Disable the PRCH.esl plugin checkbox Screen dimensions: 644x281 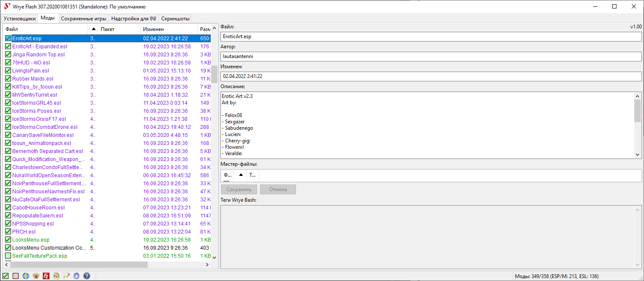pyautogui.click(x=8, y=232)
